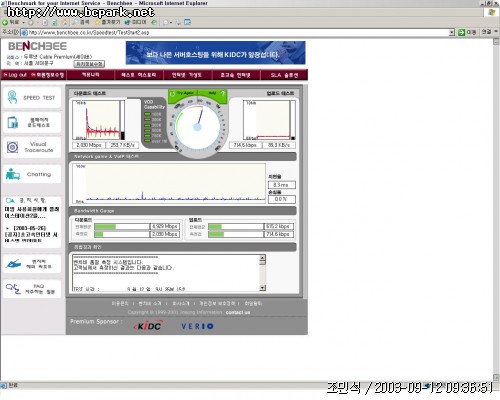This screenshot has width=500, height=400.
Task: Click the speedometer gauge dial
Action: (198, 127)
